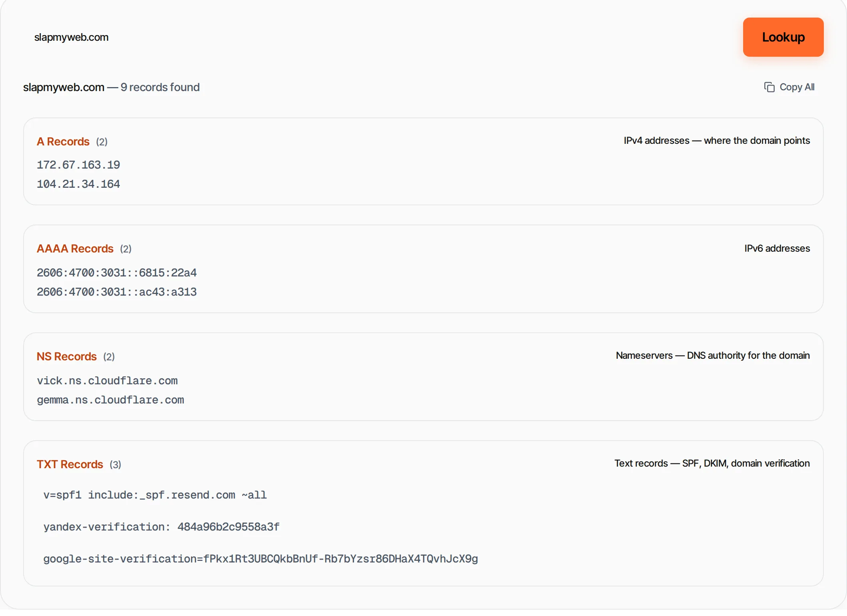Select the AAAA record ending 6815:22a4
The width and height of the screenshot is (847, 616).
[117, 272]
